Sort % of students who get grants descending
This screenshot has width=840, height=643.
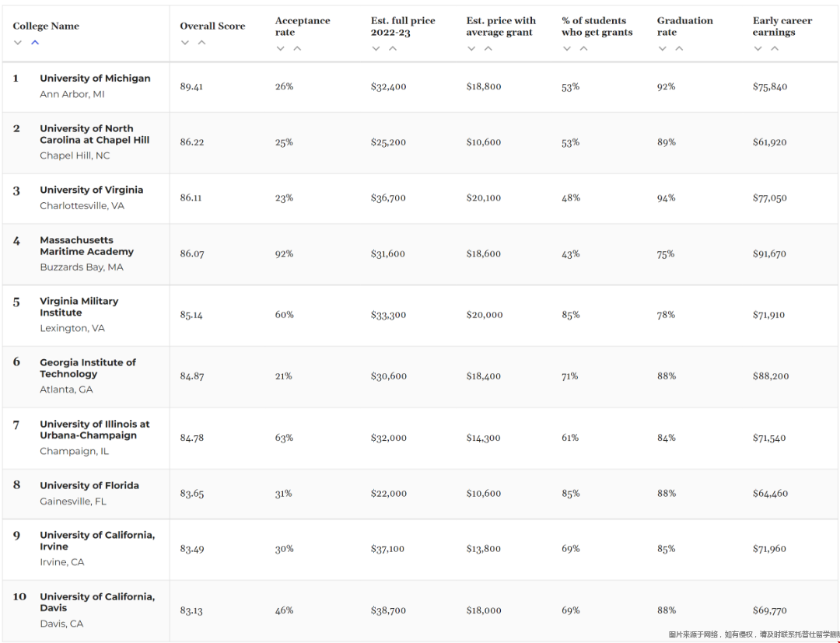pos(567,49)
